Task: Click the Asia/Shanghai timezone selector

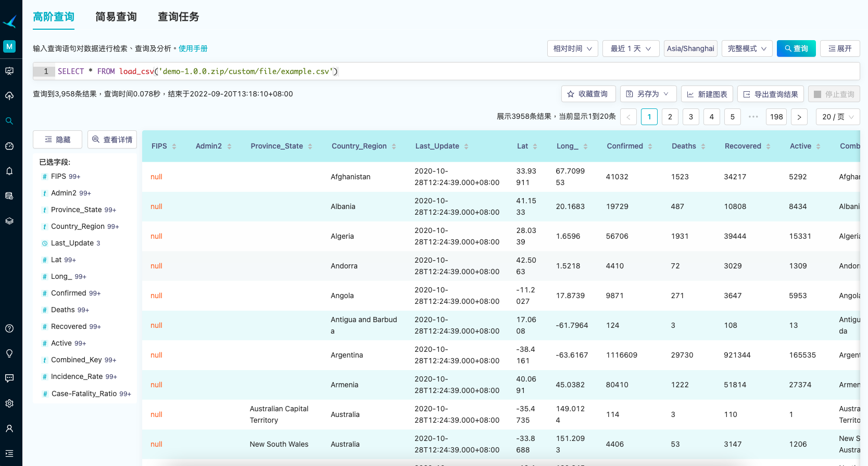Action: (690, 48)
